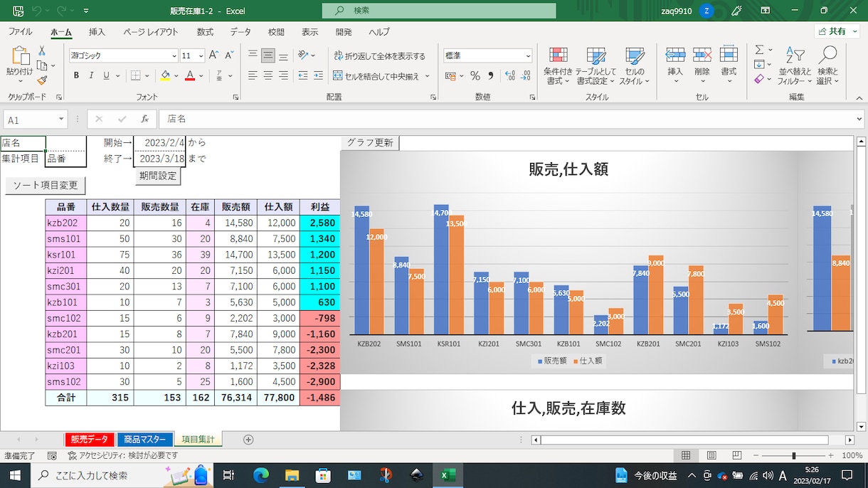Toggle Bold formatting
Image resolution: width=868 pixels, height=488 pixels.
click(x=76, y=75)
